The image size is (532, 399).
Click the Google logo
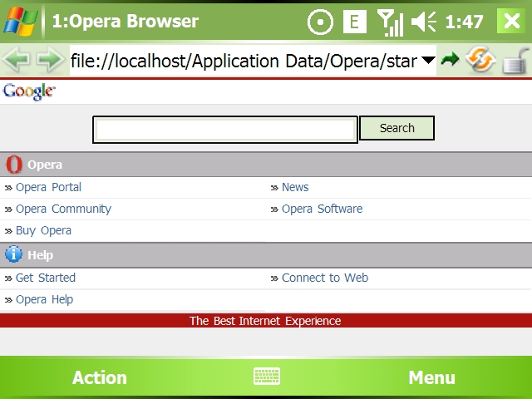[29, 91]
